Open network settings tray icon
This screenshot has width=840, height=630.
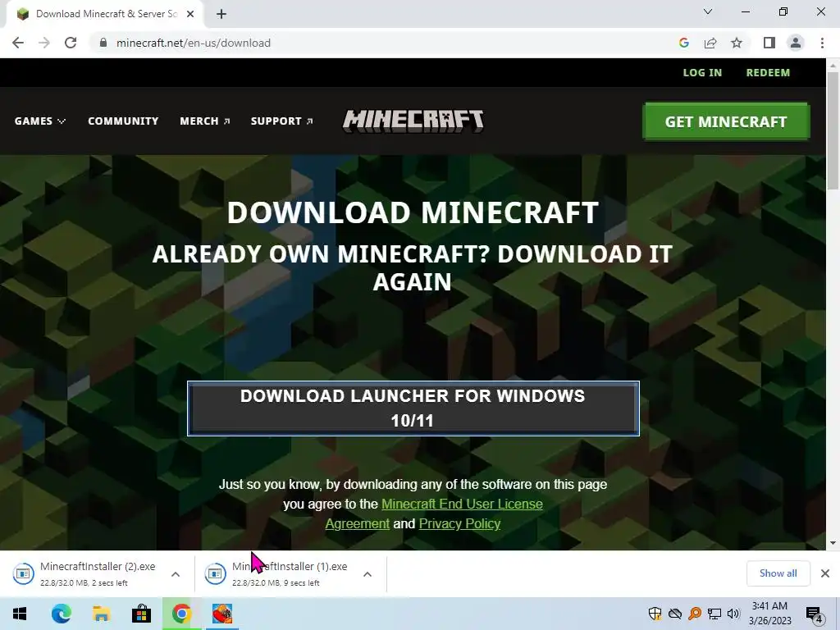(714, 614)
